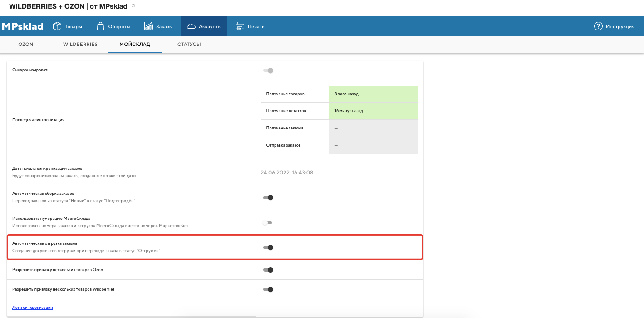Click the bag icon beside Обороты
Screen dimensions: 644x318
(x=101, y=26)
